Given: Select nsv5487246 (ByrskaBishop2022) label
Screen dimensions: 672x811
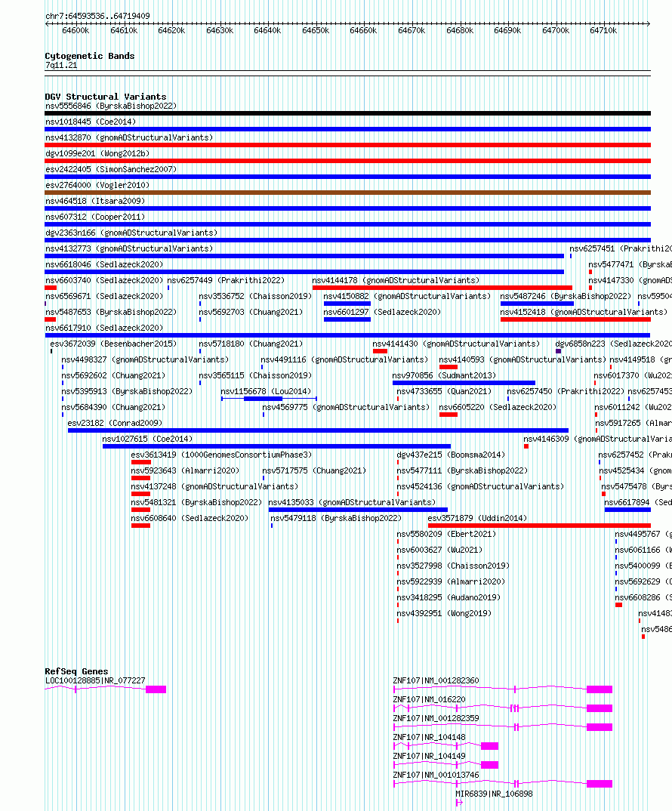Looking at the screenshot, I should pos(566,296).
